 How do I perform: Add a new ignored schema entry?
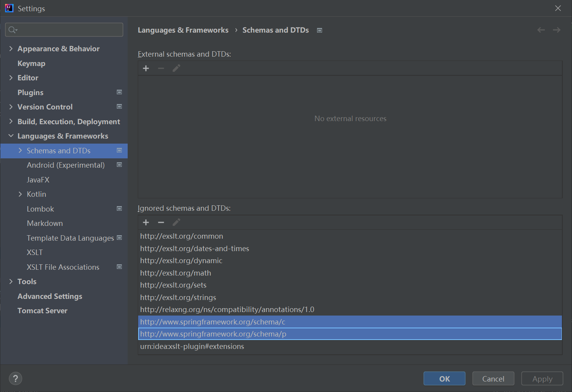[x=146, y=222]
